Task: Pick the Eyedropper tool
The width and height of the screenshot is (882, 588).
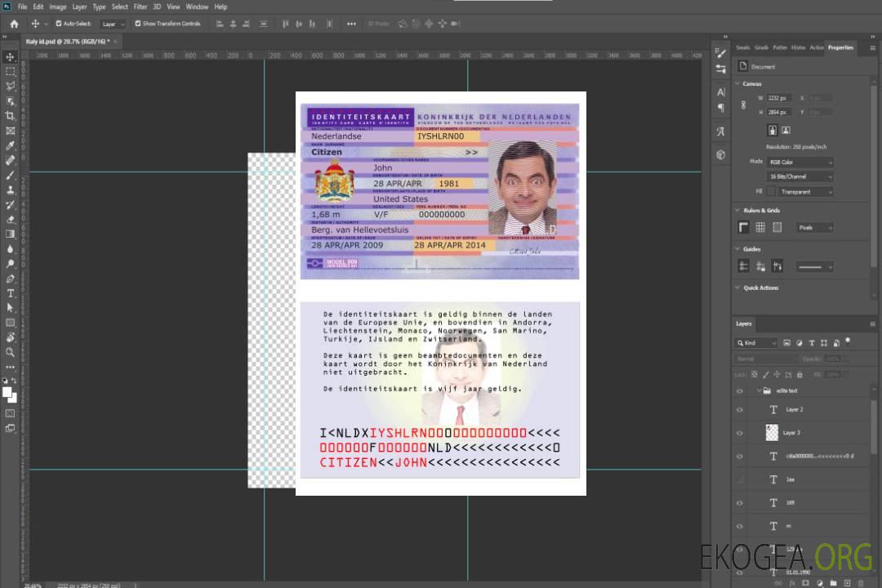Action: point(11,145)
